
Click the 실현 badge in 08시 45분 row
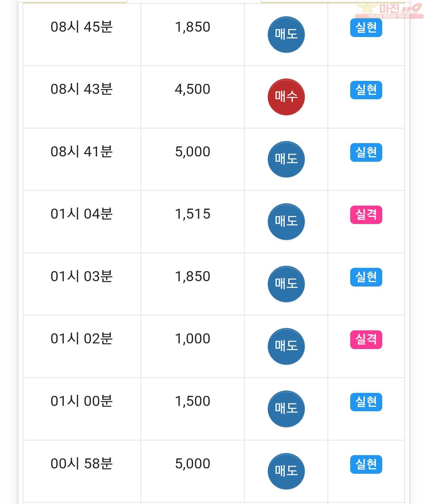(366, 28)
